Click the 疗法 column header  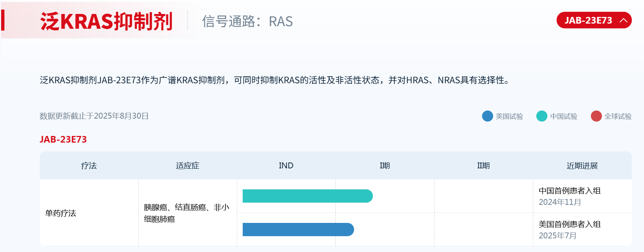tap(89, 166)
